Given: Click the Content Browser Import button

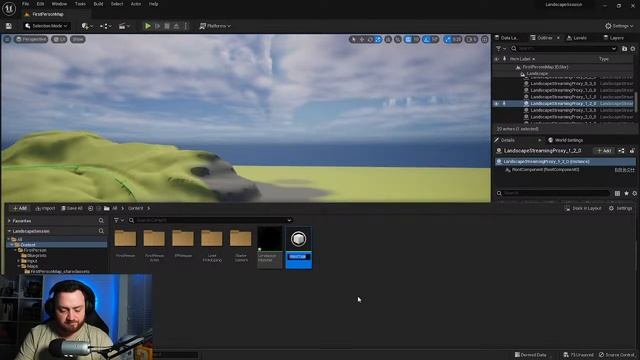Looking at the screenshot, I should pyautogui.click(x=45, y=208).
